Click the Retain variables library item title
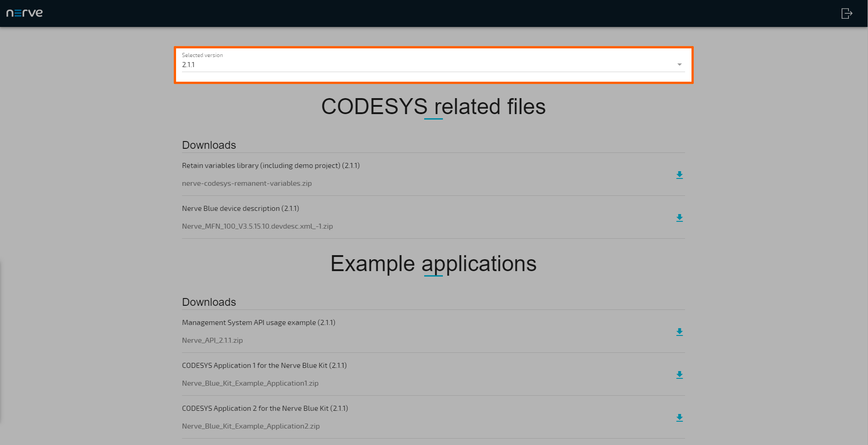868x445 pixels. (x=270, y=165)
